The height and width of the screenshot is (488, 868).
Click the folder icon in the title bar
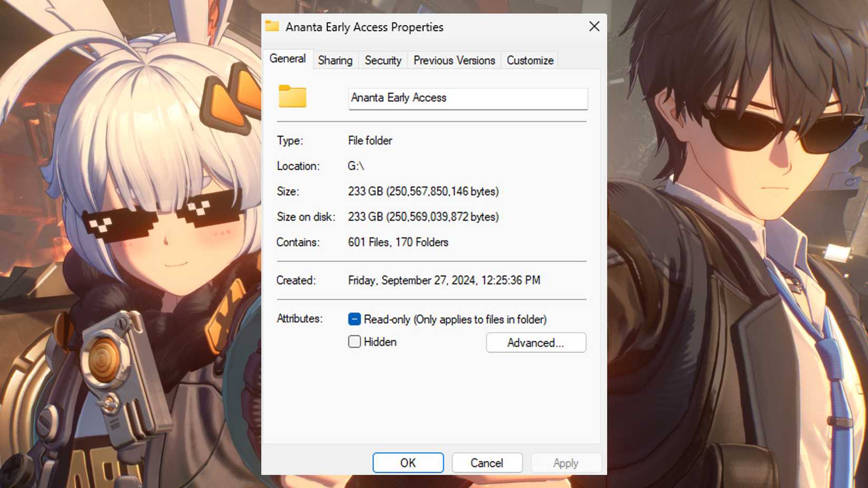click(272, 26)
